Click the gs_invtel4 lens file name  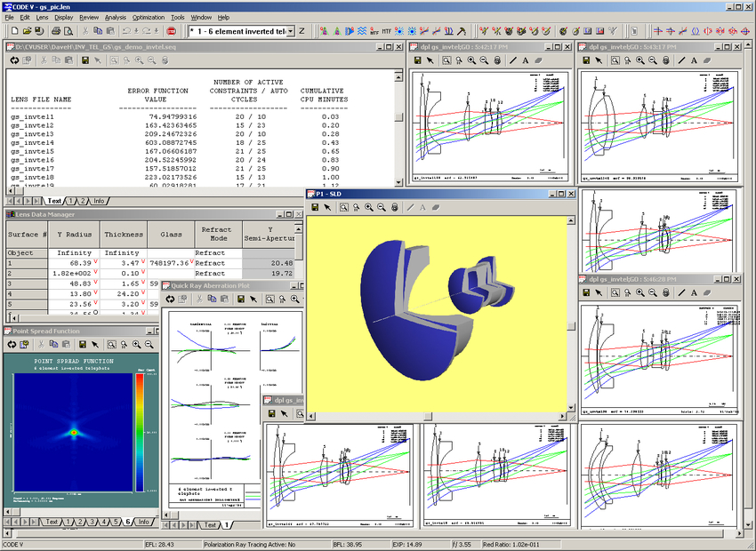pyautogui.click(x=32, y=142)
